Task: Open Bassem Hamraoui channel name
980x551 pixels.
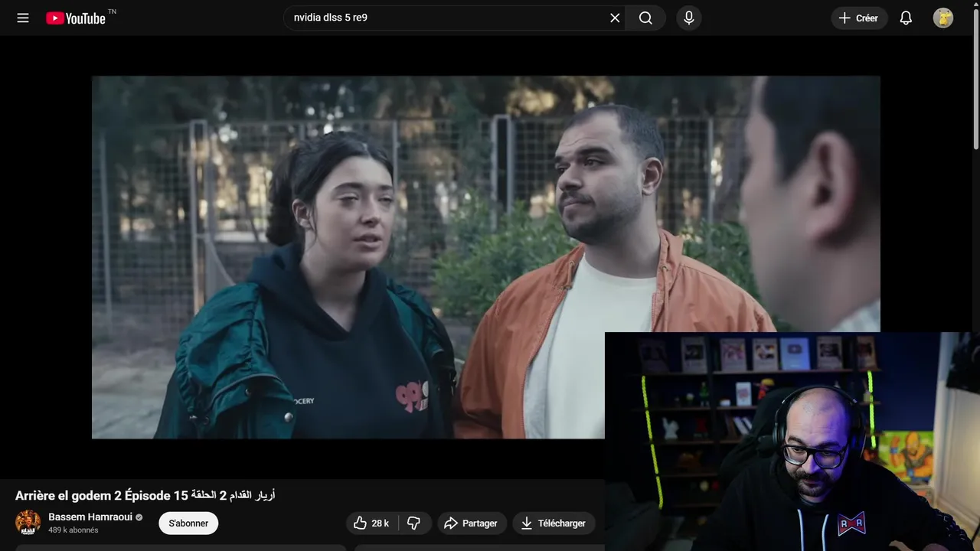Action: click(89, 517)
